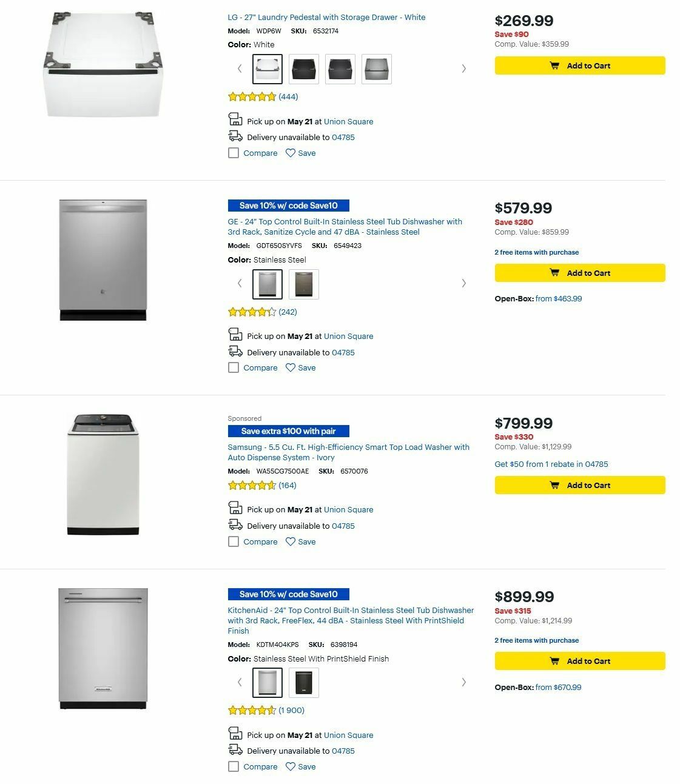Enable Compare for the GE dishwasher
The width and height of the screenshot is (680, 784).
[x=234, y=367]
